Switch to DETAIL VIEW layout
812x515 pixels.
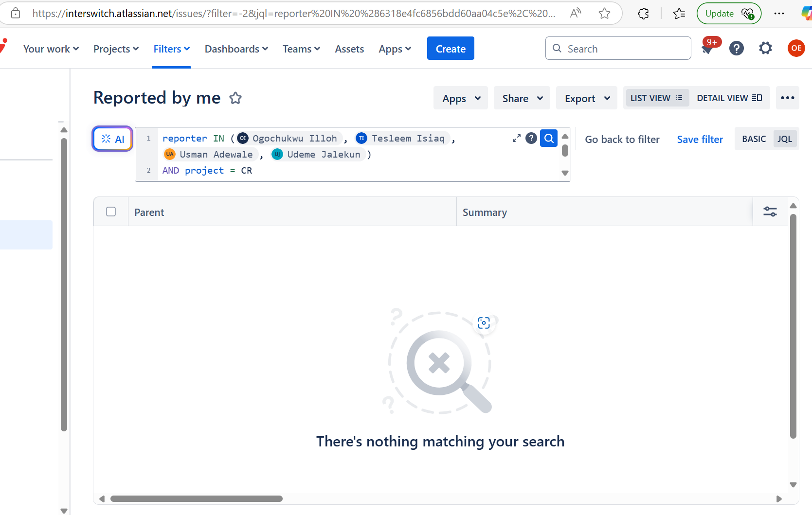[x=729, y=98]
